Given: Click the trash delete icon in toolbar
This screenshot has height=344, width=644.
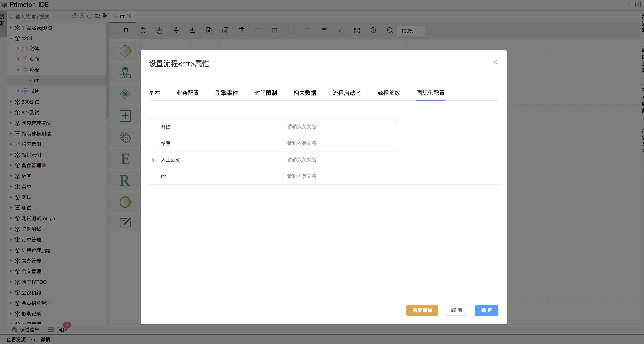Looking at the screenshot, I should (242, 30).
